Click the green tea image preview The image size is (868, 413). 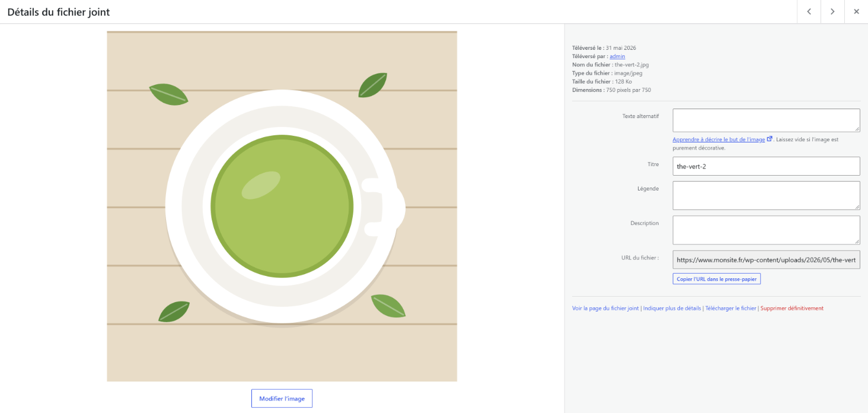[282, 206]
